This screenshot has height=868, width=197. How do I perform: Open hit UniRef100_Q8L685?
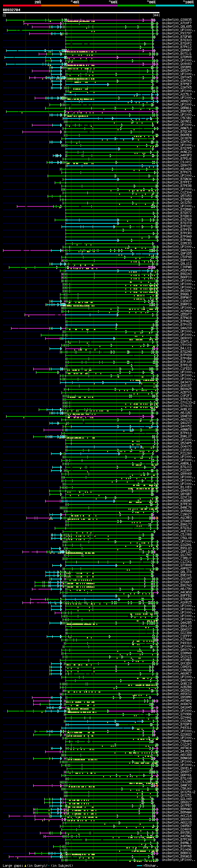(x=177, y=26)
